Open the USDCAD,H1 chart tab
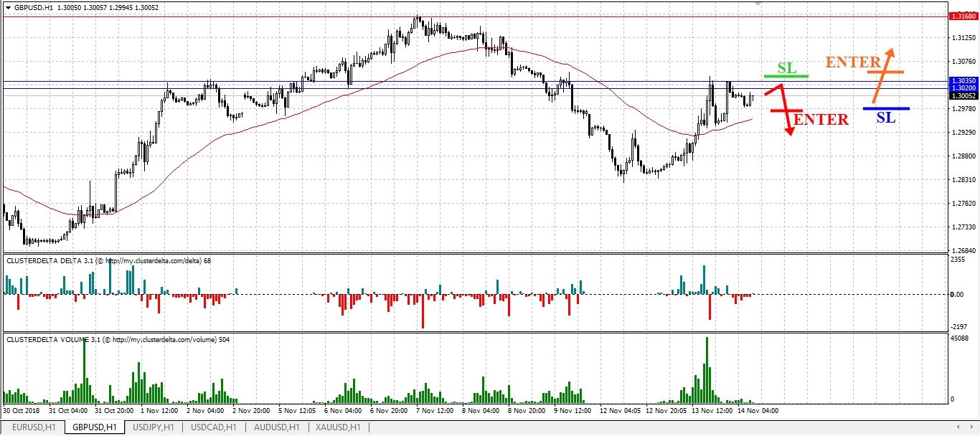This screenshot has width=980, height=436. point(213,427)
